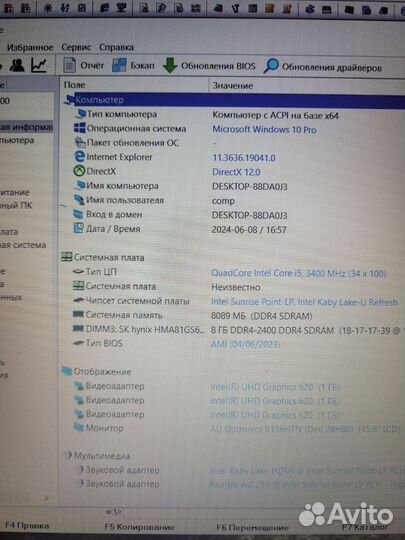Open the 11.3636.19041.0 version link
This screenshot has height=540, width=405.
click(x=243, y=158)
